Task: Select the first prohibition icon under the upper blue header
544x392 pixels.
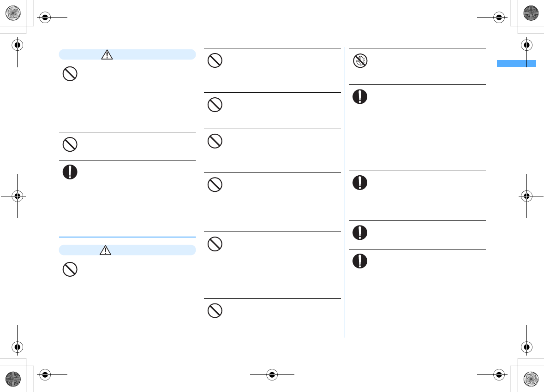Action: click(70, 74)
